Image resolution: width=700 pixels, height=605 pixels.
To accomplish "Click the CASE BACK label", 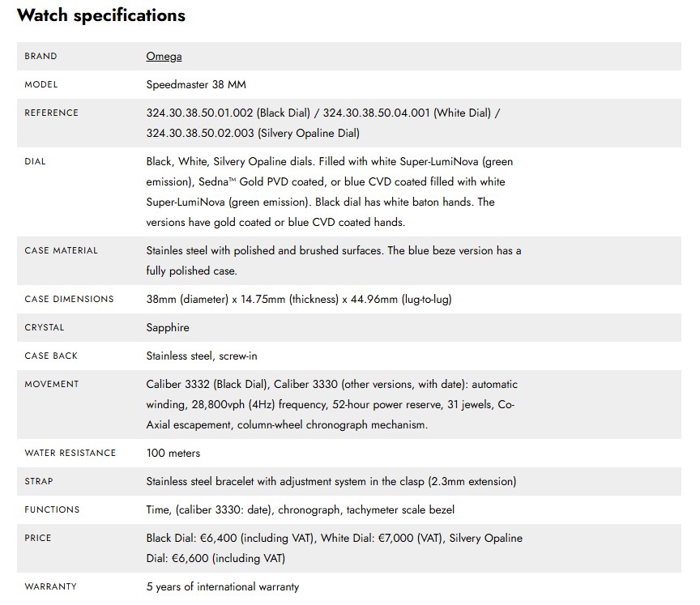I will [x=51, y=356].
